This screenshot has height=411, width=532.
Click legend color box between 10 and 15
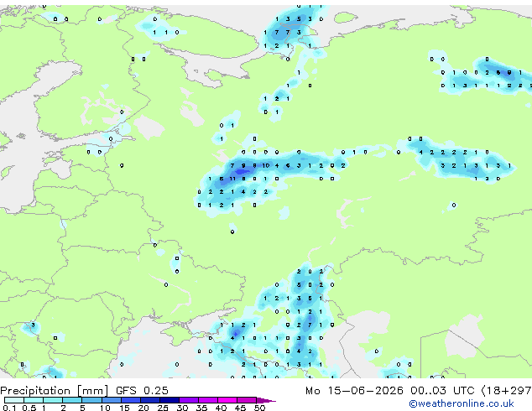(x=111, y=400)
